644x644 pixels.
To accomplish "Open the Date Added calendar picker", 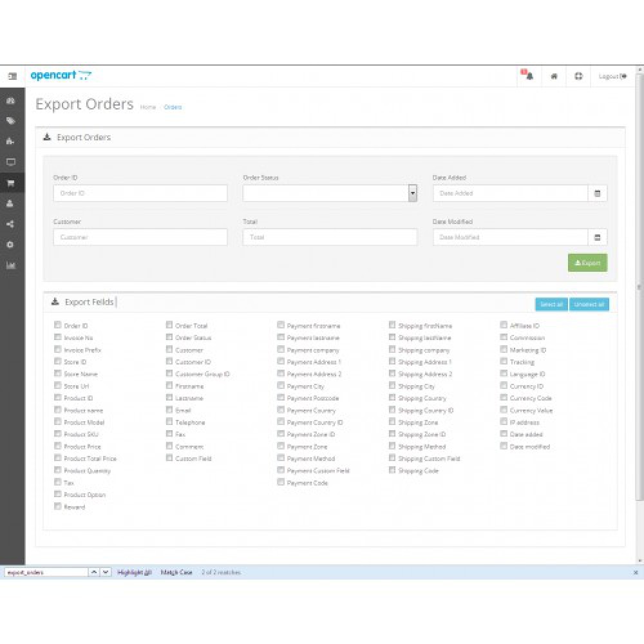I will [598, 193].
